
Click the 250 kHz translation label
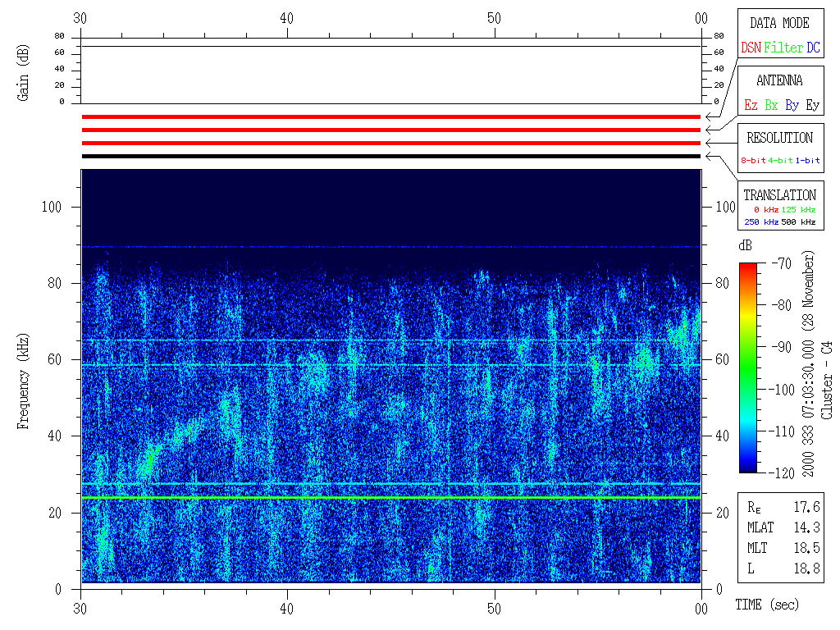(x=760, y=222)
